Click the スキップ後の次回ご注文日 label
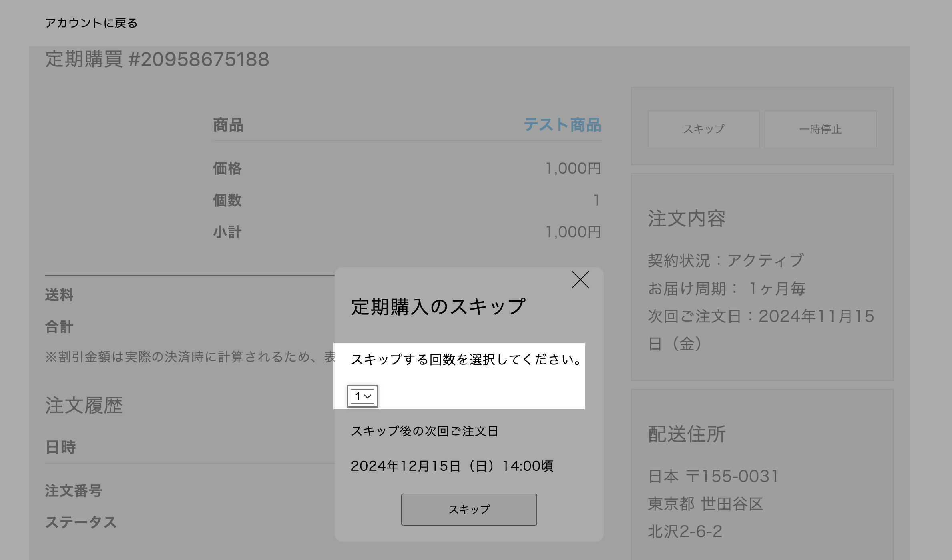952x560 pixels. click(x=424, y=431)
